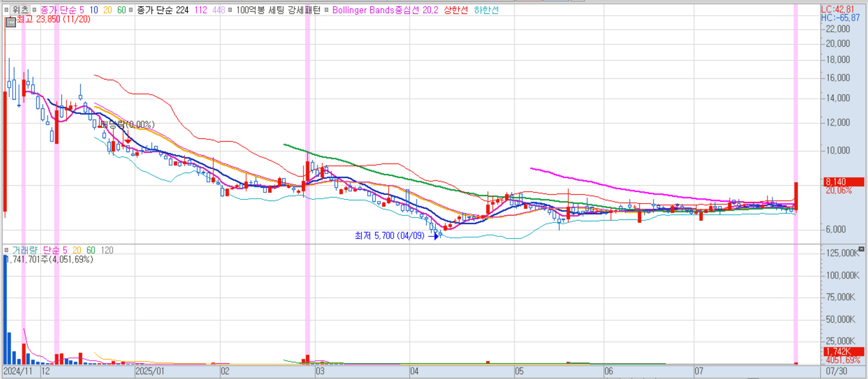
Task: Click the 거래량 volume indicator label
Action: click(x=25, y=250)
